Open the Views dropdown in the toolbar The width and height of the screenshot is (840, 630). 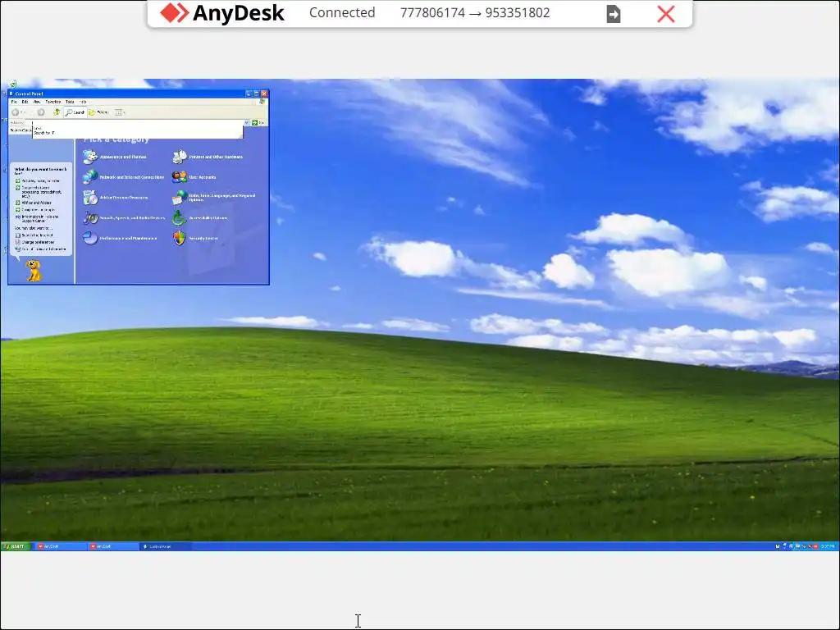[120, 112]
